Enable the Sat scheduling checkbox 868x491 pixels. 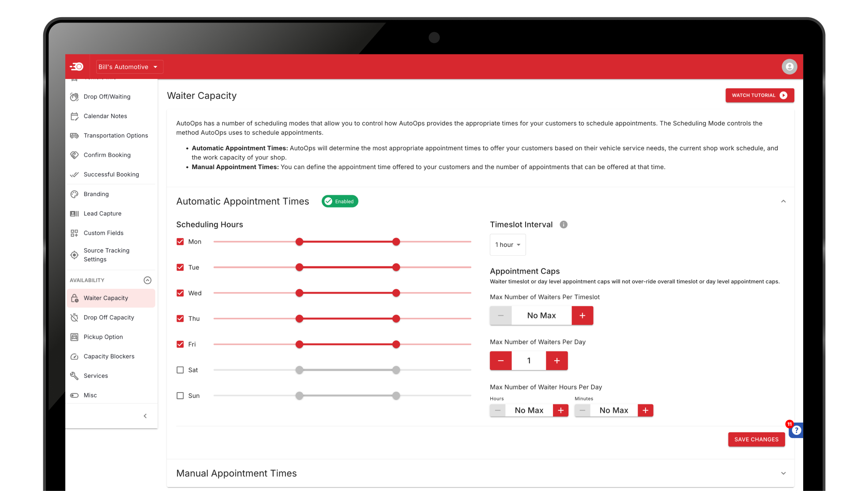pos(180,370)
